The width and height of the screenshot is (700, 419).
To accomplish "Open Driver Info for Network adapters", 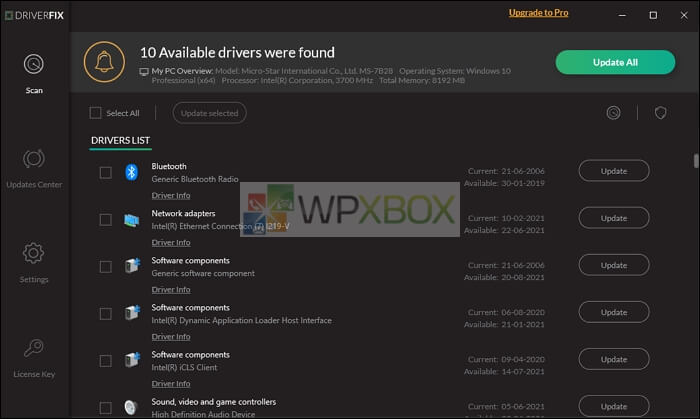I will pos(171,243).
